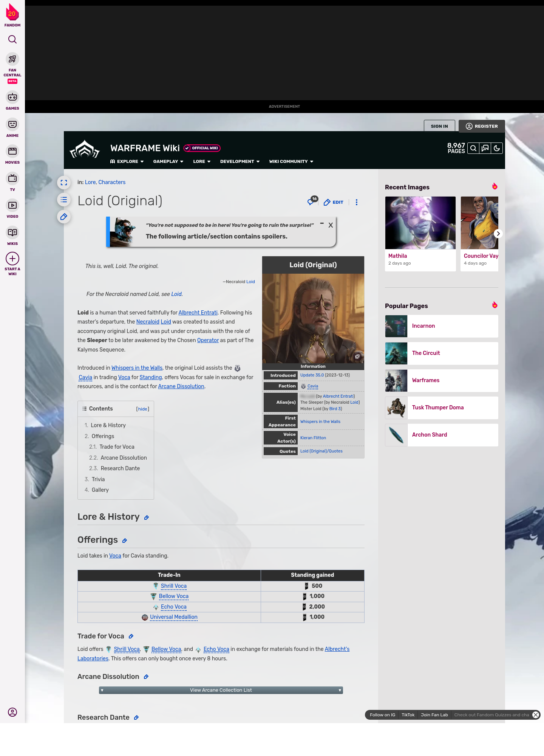Open the Archon Shard popular page card
The width and height of the screenshot is (544, 756).
pos(442,435)
